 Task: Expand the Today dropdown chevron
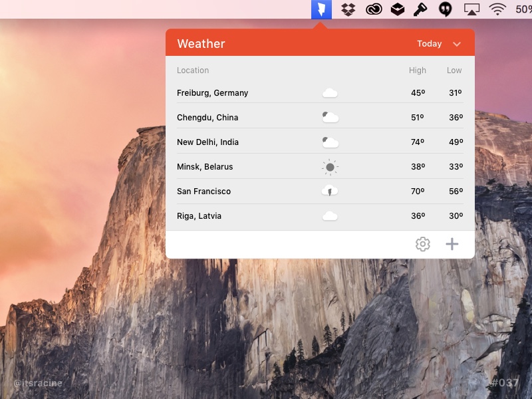[457, 44]
